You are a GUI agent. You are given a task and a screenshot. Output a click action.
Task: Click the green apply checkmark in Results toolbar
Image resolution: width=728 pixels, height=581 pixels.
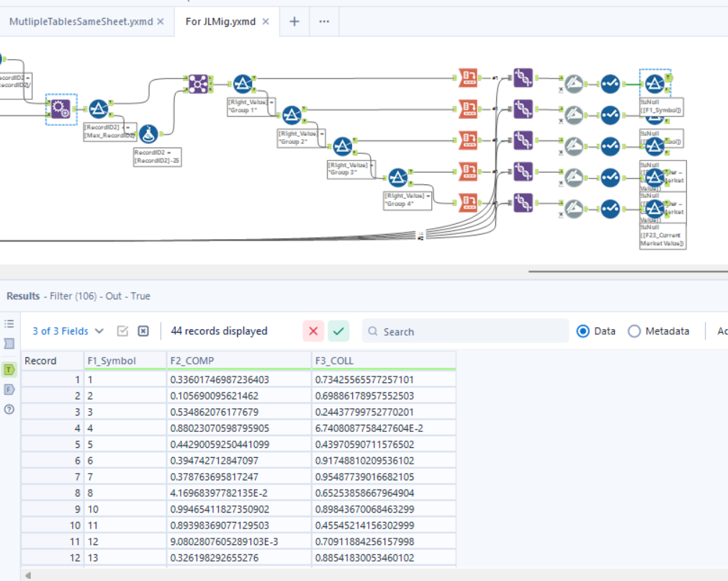pyautogui.click(x=338, y=331)
